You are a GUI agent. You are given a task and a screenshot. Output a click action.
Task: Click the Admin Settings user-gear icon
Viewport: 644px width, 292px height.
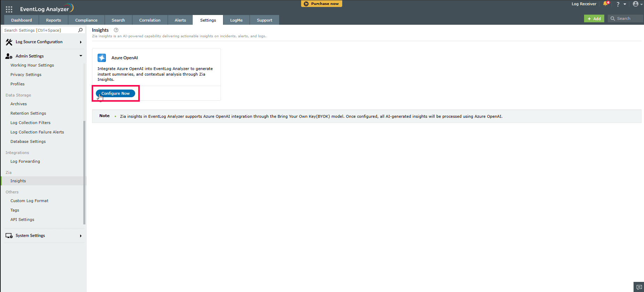point(9,56)
